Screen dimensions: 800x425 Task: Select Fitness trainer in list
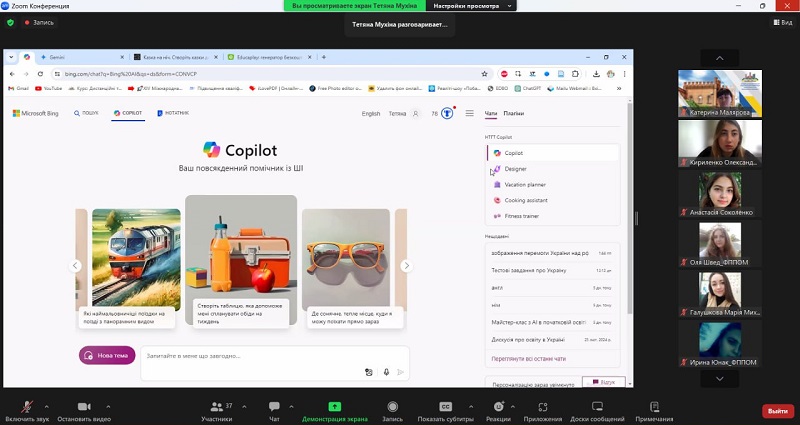[553, 216]
